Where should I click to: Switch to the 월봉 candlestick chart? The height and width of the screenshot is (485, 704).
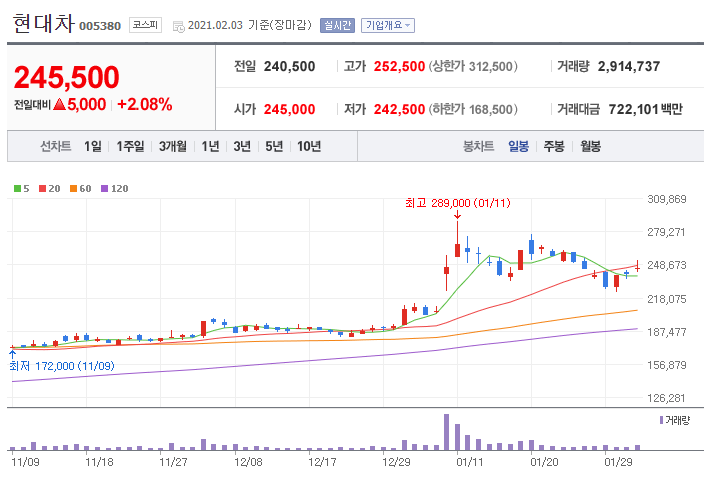(590, 146)
